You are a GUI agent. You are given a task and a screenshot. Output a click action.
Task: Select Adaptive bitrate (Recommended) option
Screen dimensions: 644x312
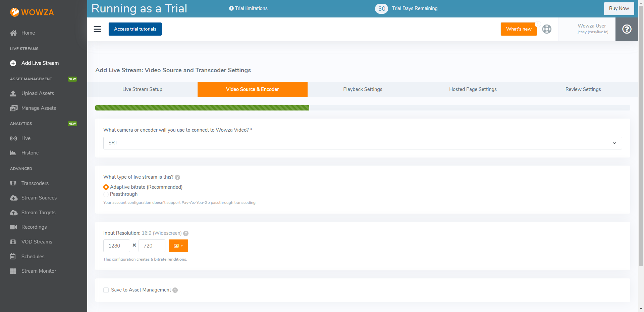(x=106, y=187)
